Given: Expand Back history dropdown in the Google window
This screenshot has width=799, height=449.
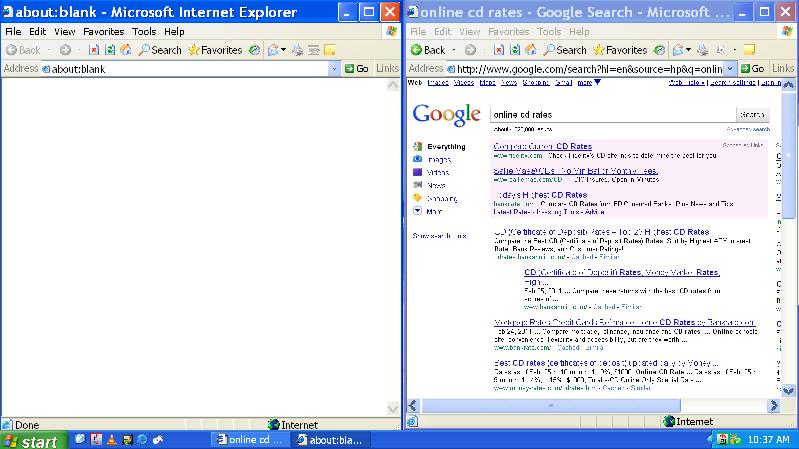Looking at the screenshot, I should pos(454,50).
